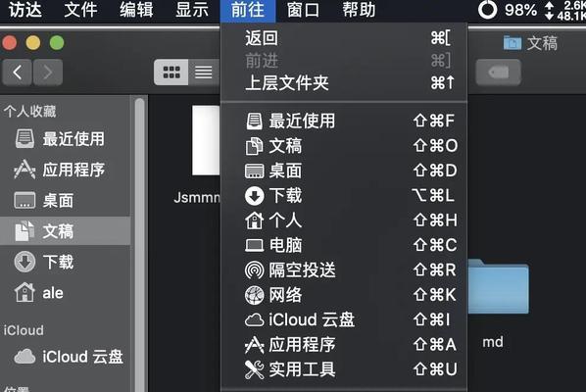Choose 实用工具 in the 前往 menu

pos(344,369)
